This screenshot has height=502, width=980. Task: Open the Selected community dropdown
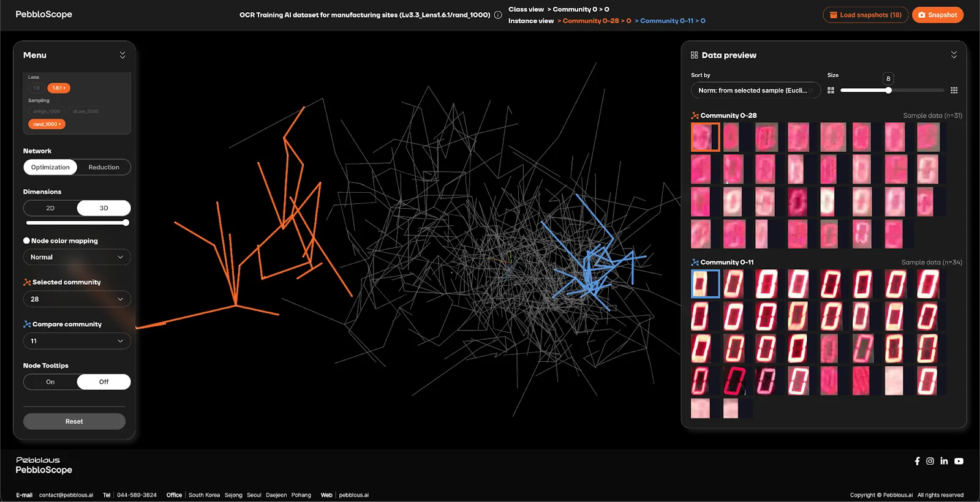pos(77,299)
